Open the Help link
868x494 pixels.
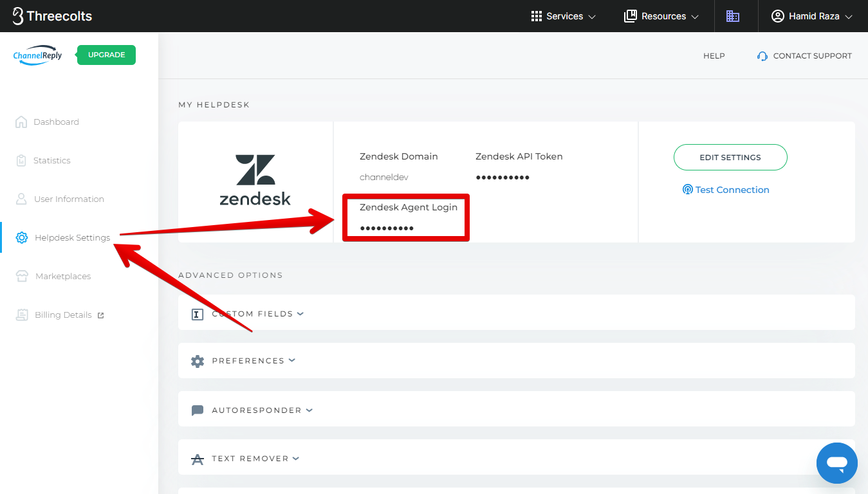click(x=714, y=56)
